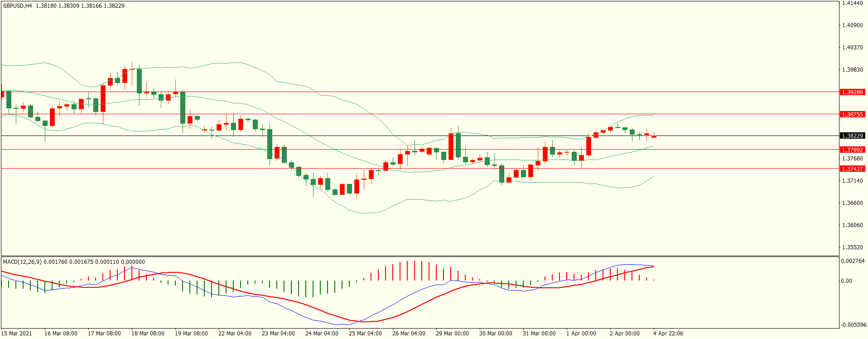Screen dimensions: 868x339
Task: Select the 31 Mar 00:00 time label
Action: pyautogui.click(x=539, y=334)
